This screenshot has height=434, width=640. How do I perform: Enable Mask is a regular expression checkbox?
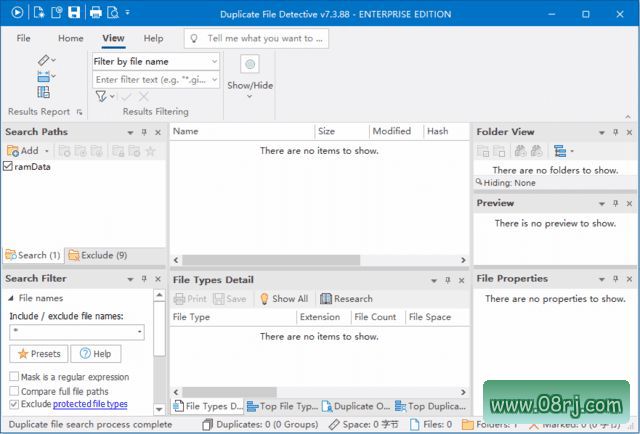(x=14, y=376)
